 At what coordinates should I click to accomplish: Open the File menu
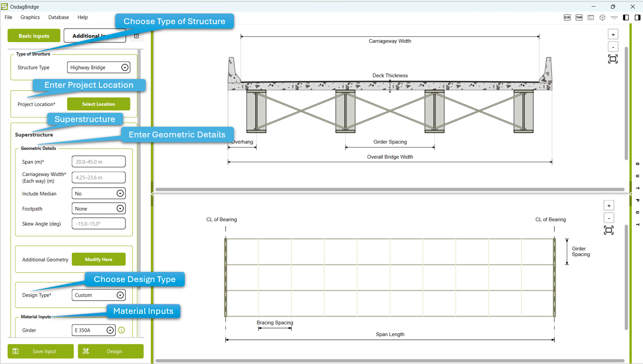[8, 17]
